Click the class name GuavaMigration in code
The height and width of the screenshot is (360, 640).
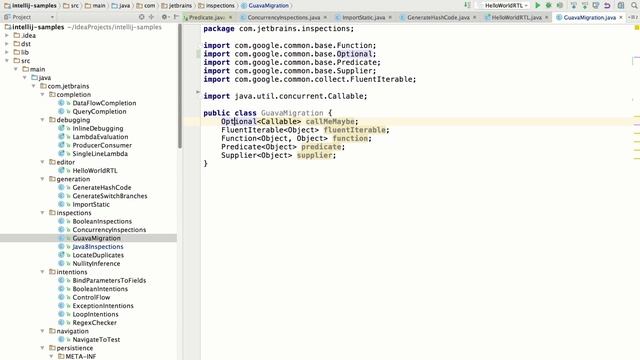[292, 113]
